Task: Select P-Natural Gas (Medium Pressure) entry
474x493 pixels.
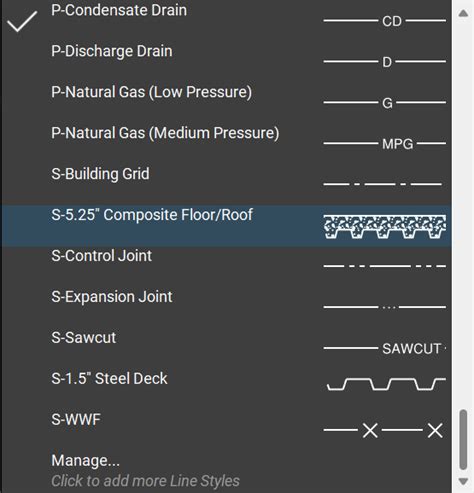Action: tap(165, 133)
